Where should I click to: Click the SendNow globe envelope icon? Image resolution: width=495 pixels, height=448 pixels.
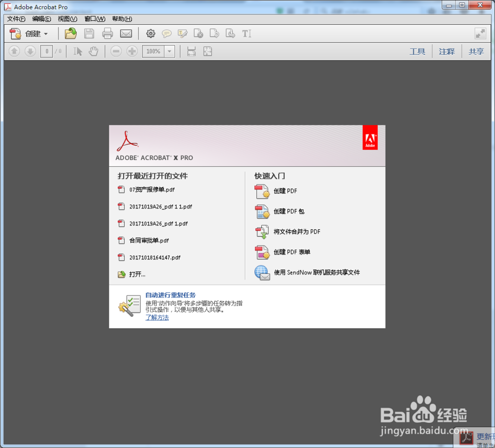tap(262, 272)
